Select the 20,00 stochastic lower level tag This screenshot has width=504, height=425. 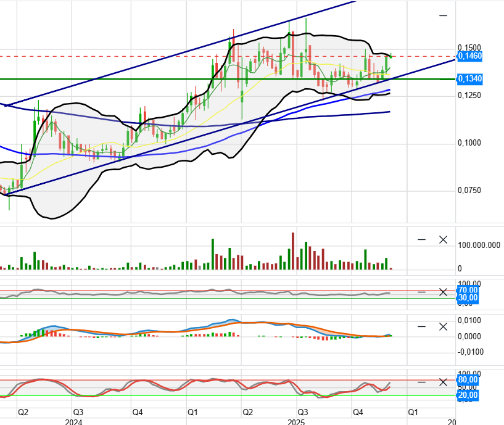click(467, 396)
